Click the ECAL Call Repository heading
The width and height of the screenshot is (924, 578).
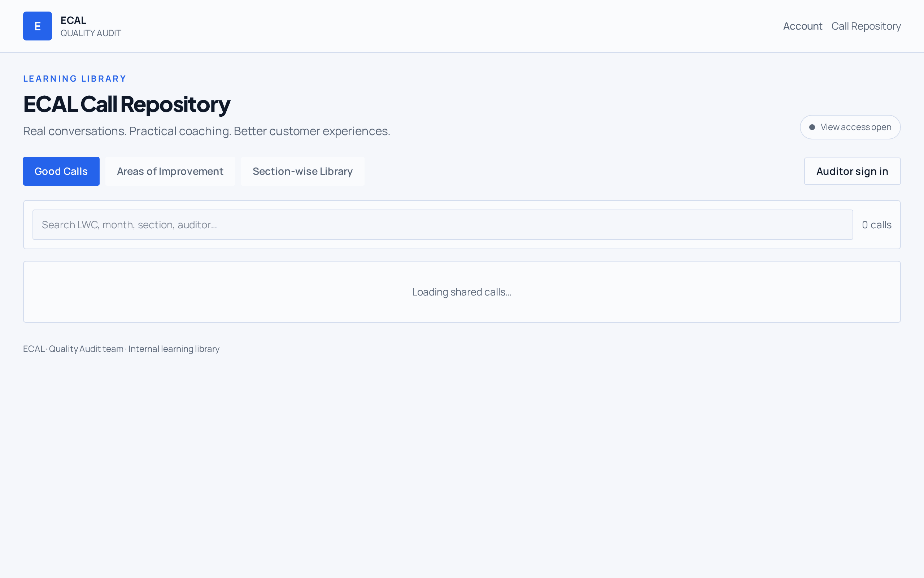126,104
